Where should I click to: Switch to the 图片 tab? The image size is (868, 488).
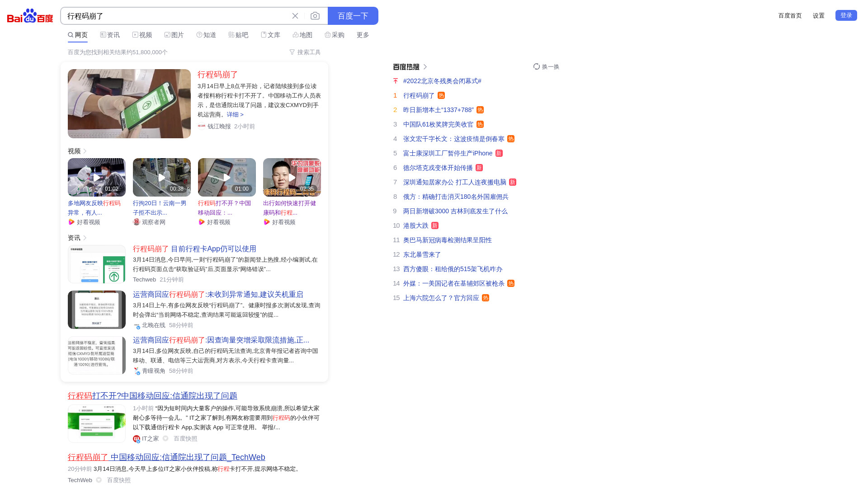pos(174,35)
